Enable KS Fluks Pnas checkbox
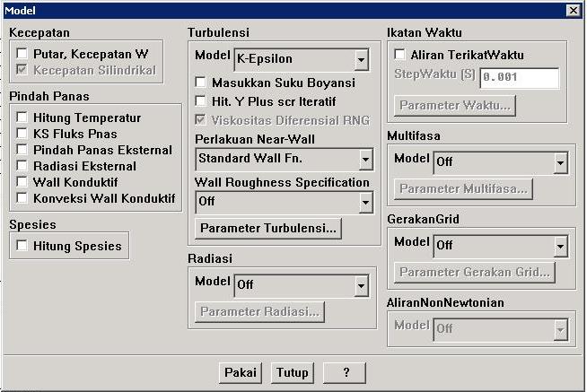The width and height of the screenshot is (587, 392). point(22,134)
